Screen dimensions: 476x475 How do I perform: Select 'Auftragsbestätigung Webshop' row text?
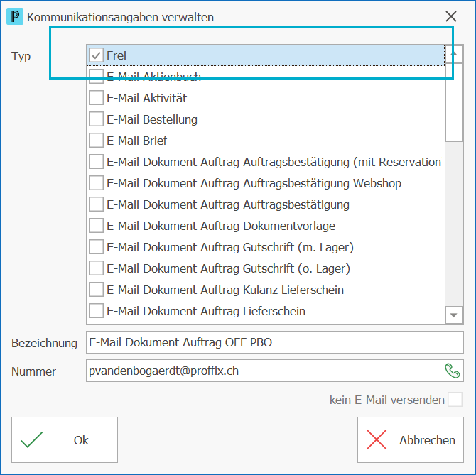click(x=323, y=183)
